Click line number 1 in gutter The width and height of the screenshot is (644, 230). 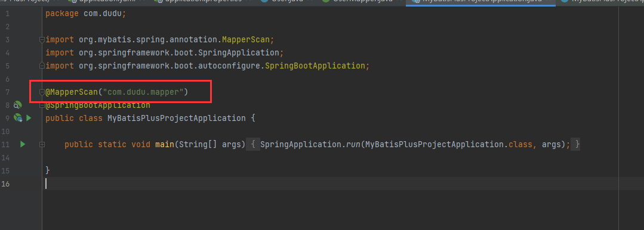(x=8, y=14)
